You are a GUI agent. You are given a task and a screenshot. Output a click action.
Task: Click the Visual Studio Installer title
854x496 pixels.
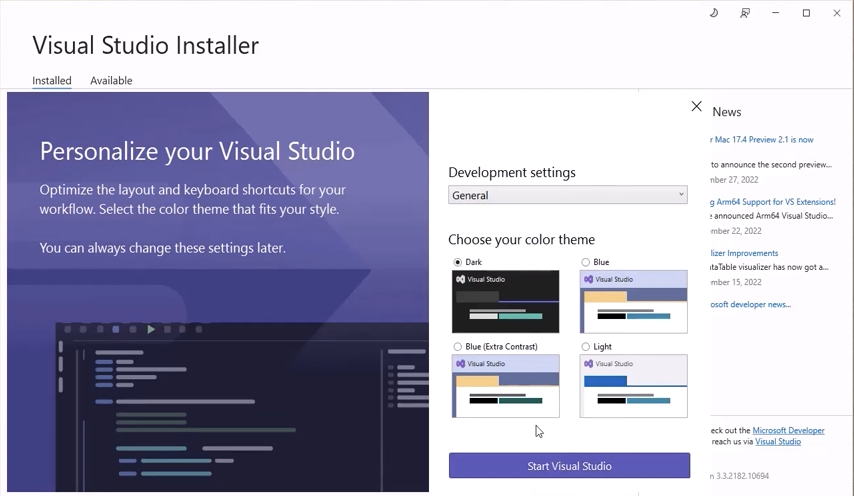[145, 45]
